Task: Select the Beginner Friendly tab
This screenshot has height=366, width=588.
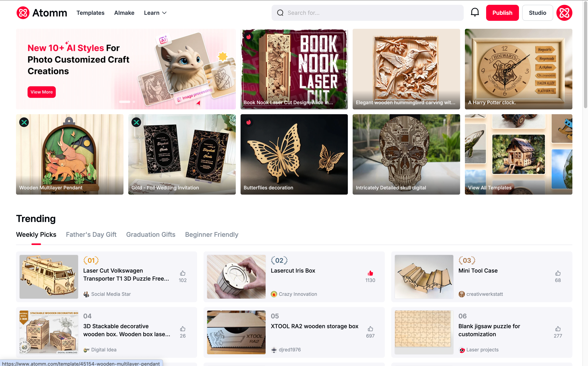Action: pyautogui.click(x=212, y=235)
